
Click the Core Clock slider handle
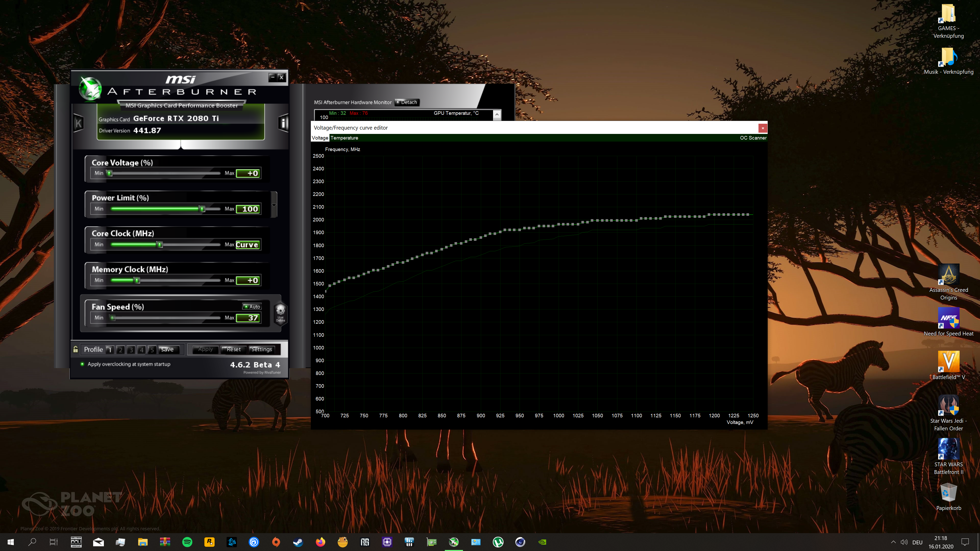(x=160, y=245)
